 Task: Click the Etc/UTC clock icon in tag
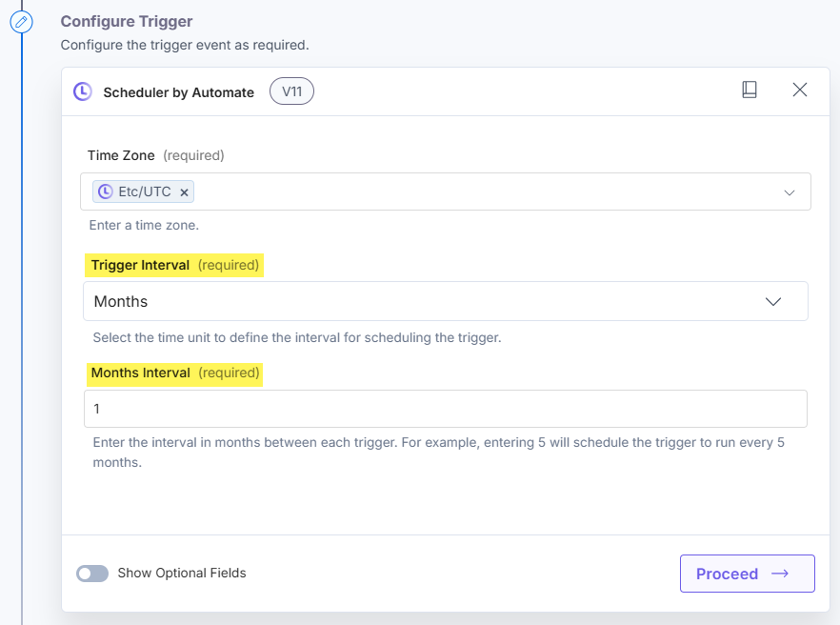105,191
